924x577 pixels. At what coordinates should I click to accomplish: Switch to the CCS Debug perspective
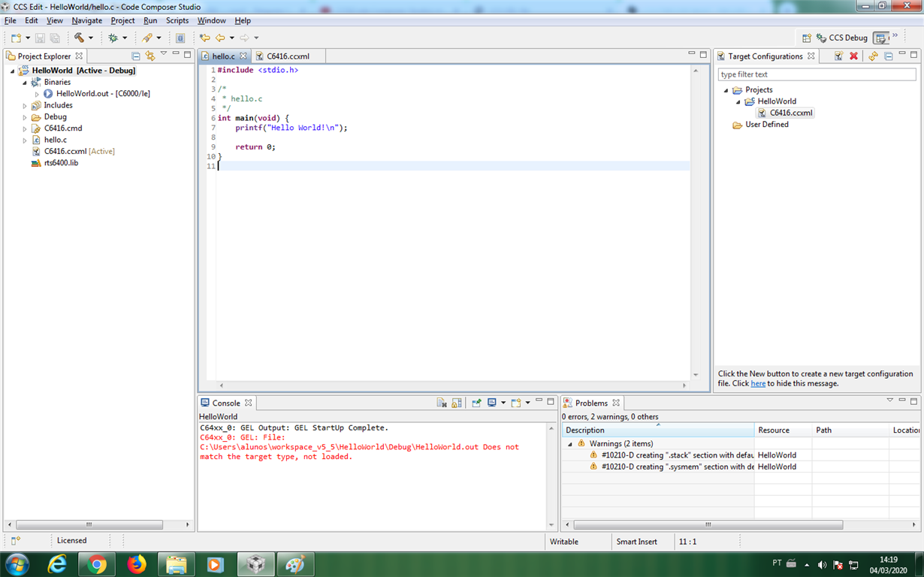point(842,38)
